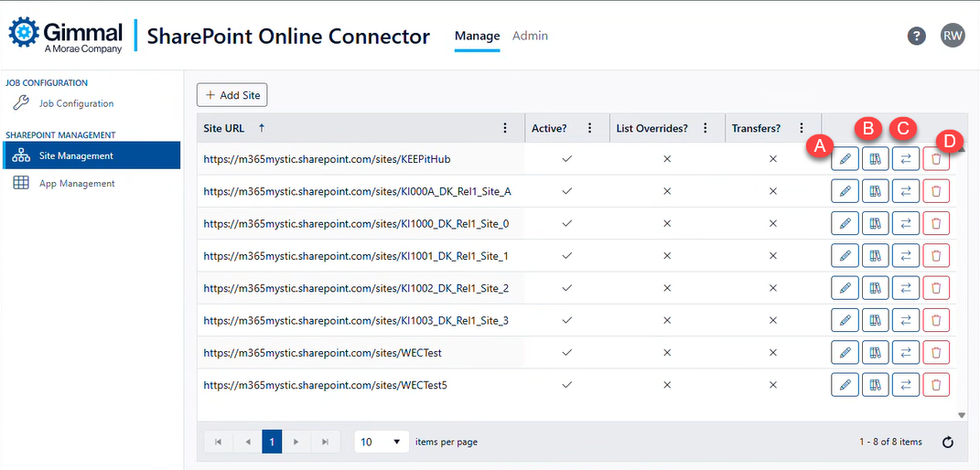Click trash icon for KI1002_DK_Rel1_Site_2 row
Screen dimensions: 980x470
click(935, 288)
